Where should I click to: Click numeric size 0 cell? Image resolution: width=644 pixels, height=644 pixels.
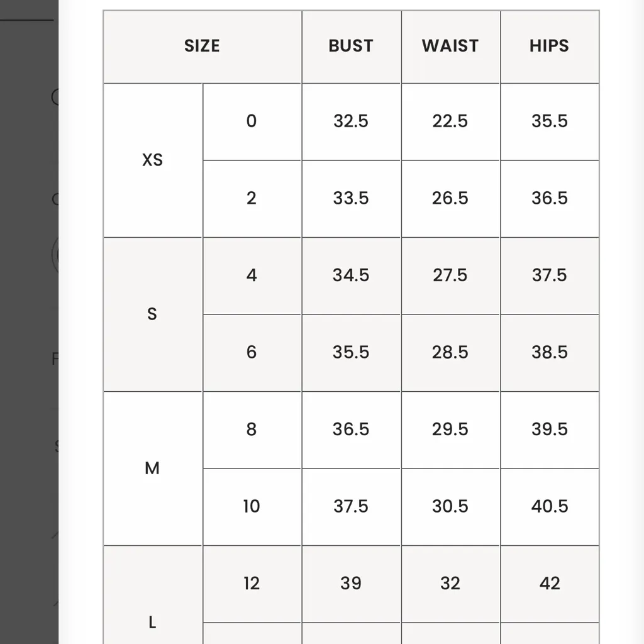[x=252, y=121]
